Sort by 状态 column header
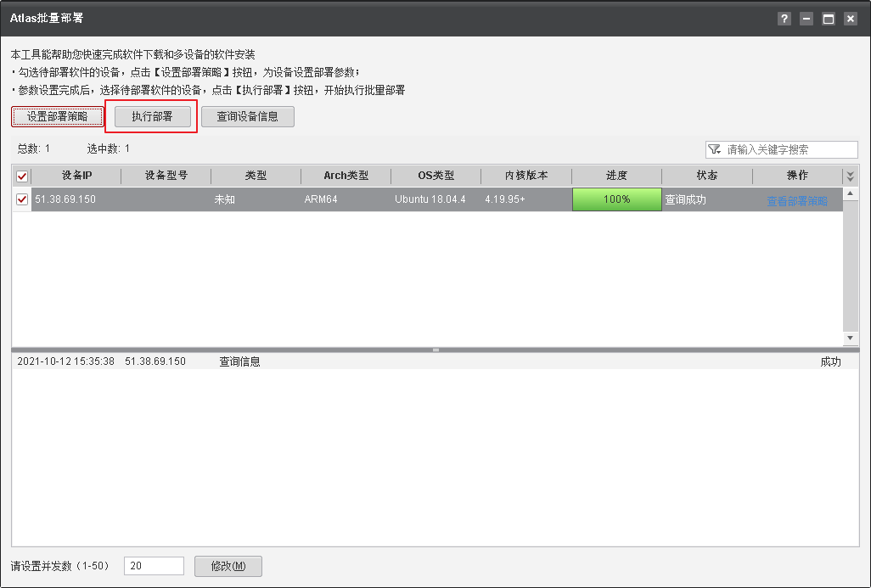The width and height of the screenshot is (871, 588). point(707,176)
